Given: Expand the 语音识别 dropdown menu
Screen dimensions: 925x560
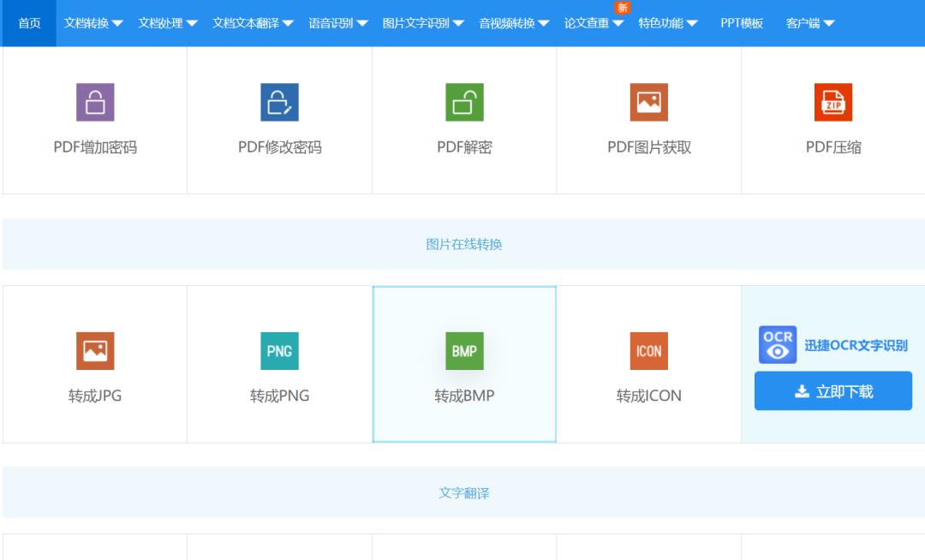Looking at the screenshot, I should (x=338, y=23).
